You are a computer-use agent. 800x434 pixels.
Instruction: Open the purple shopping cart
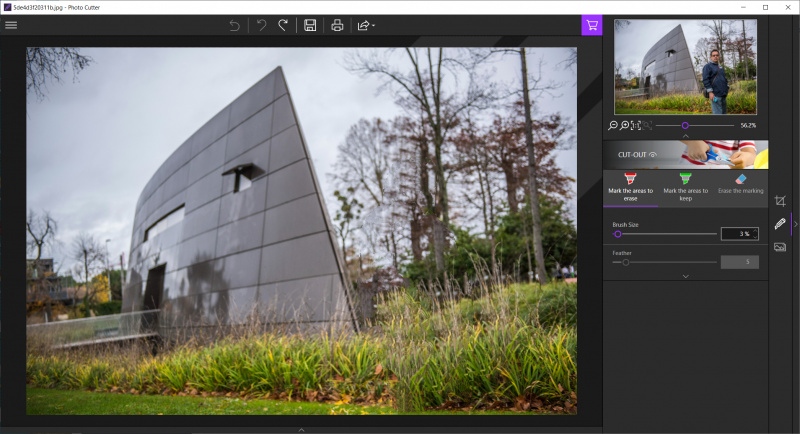tap(592, 26)
